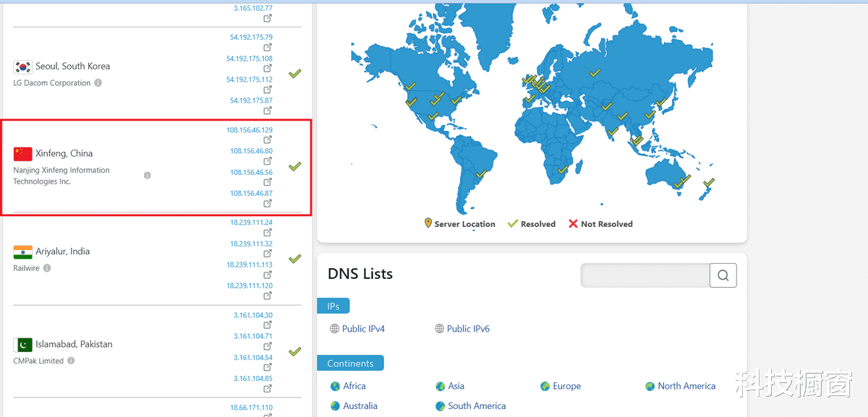Click IP address 108.156.46.129

click(250, 130)
